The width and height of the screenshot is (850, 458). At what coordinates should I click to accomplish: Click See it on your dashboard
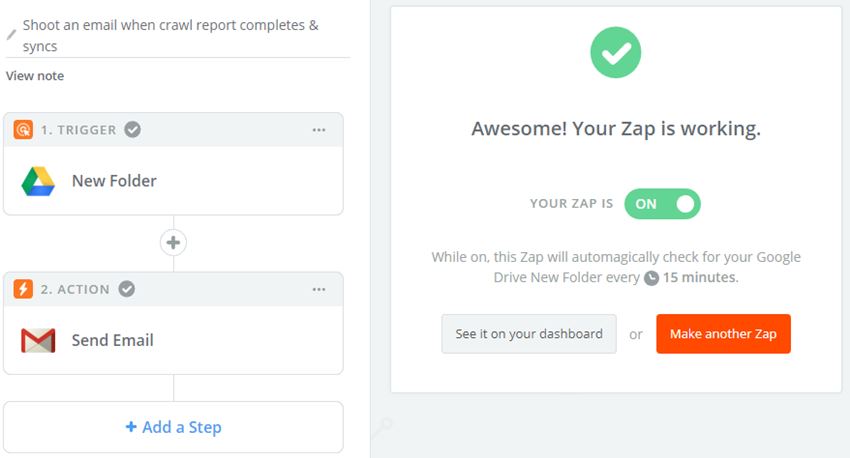529,334
